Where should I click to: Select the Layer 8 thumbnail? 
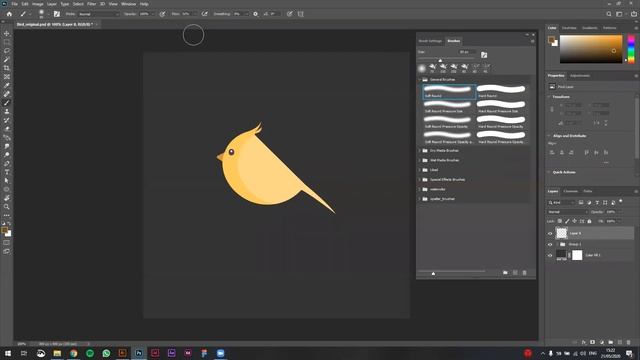[x=562, y=233]
